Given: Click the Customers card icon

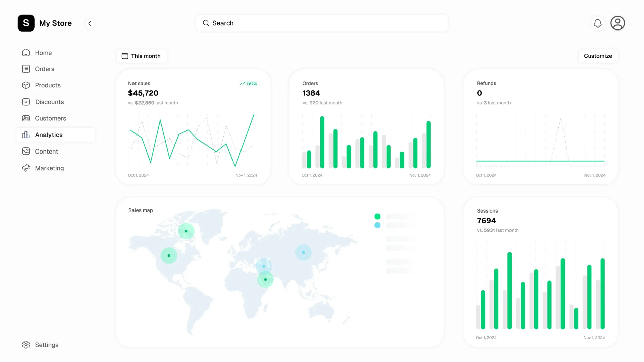Looking at the screenshot, I should point(26,118).
